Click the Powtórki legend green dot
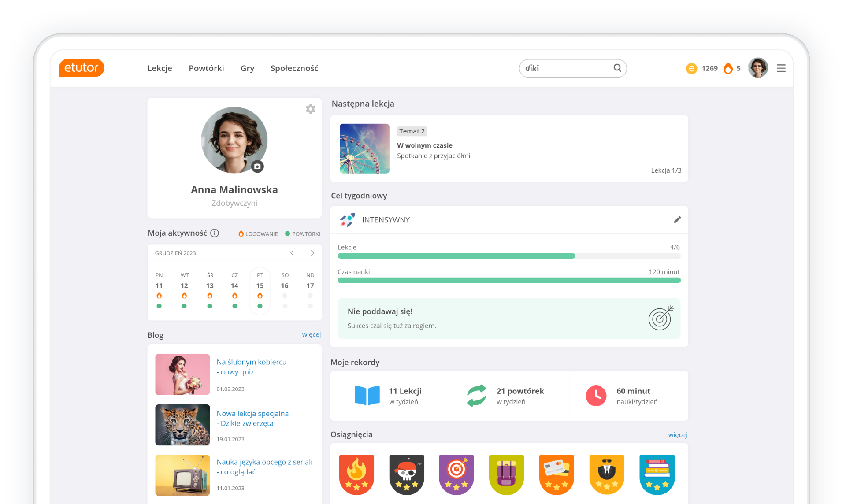 pyautogui.click(x=287, y=233)
